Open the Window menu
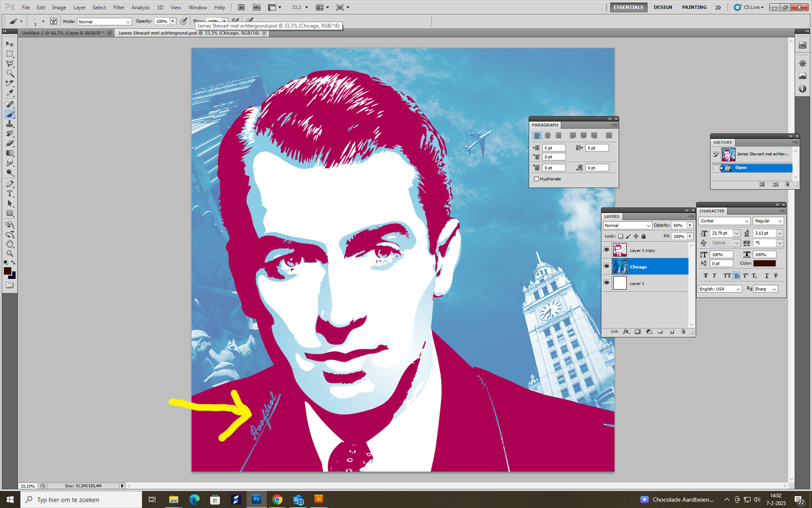 coord(197,8)
